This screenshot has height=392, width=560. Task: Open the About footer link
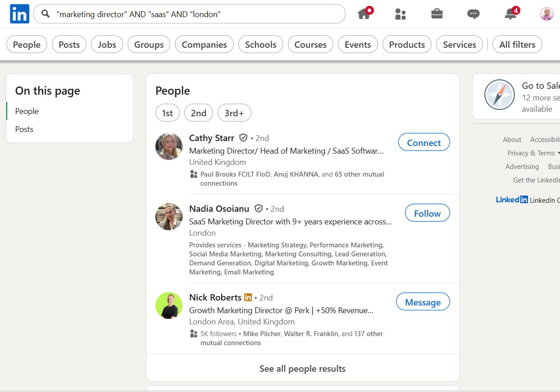(x=512, y=139)
